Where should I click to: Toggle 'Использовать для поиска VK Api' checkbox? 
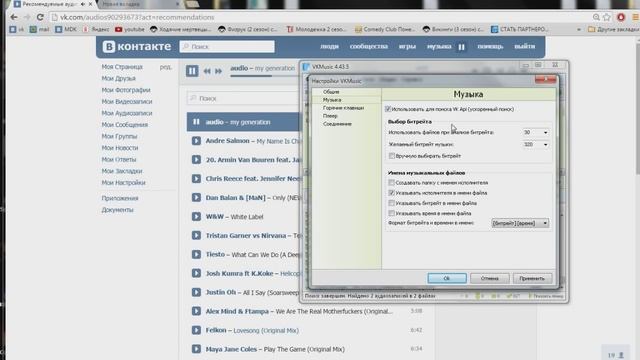pyautogui.click(x=388, y=109)
